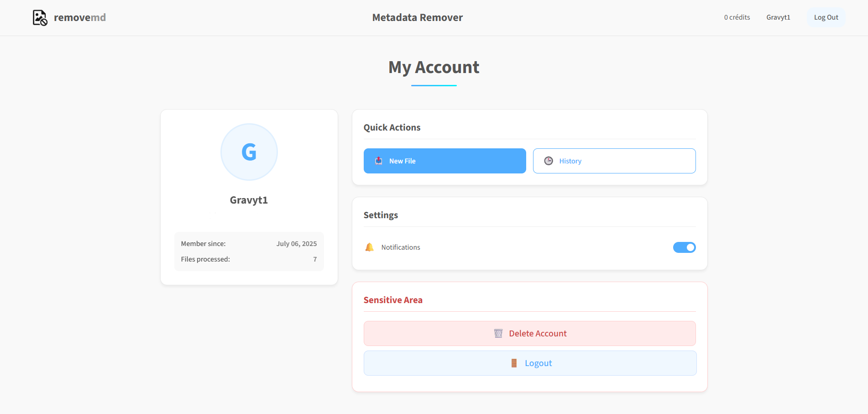Screen dimensions: 868x414
Task: Click the Delete Account button
Action: tap(530, 333)
